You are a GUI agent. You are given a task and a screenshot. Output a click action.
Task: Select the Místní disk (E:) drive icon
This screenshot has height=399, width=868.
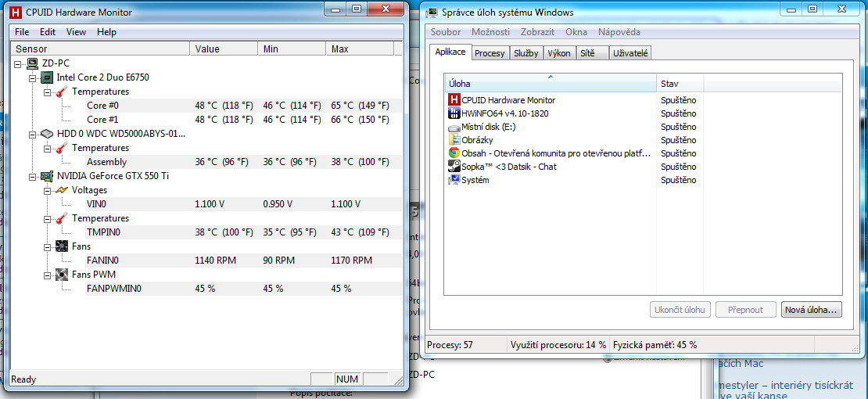pos(454,127)
